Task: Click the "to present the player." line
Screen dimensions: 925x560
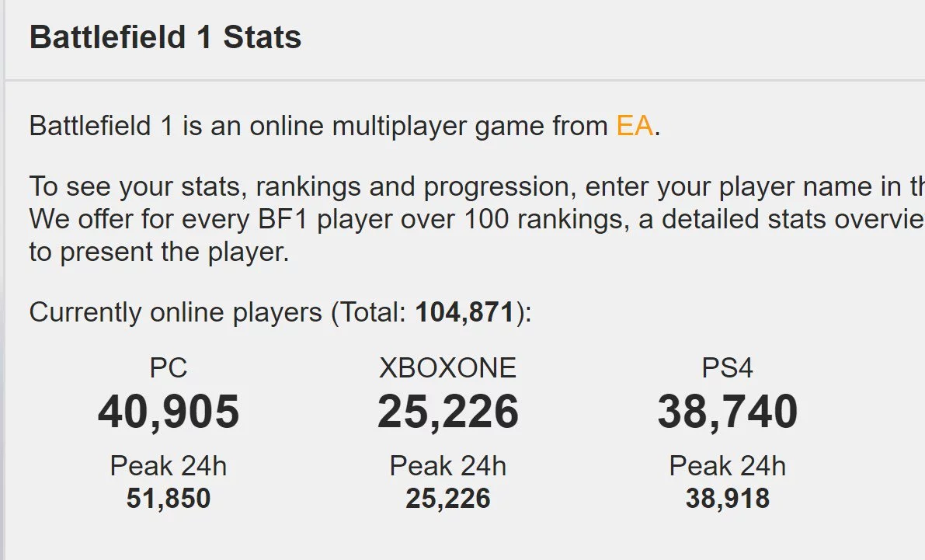Action: (x=159, y=253)
